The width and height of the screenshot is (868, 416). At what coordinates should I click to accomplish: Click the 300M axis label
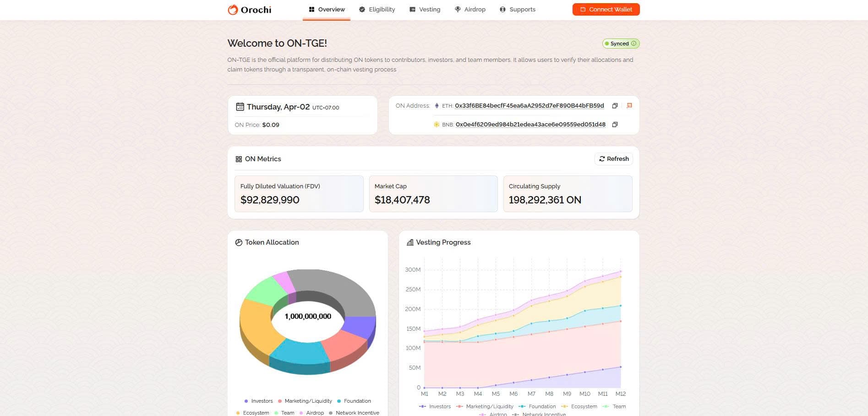tap(413, 270)
